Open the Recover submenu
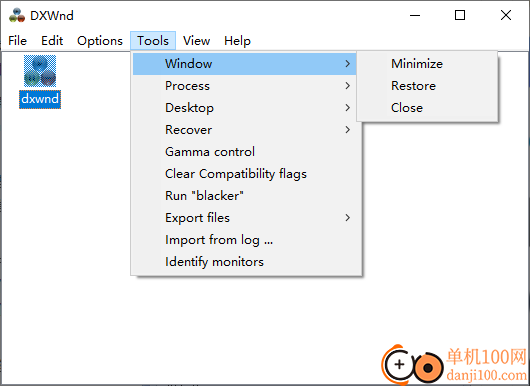The image size is (530, 386). tap(244, 130)
